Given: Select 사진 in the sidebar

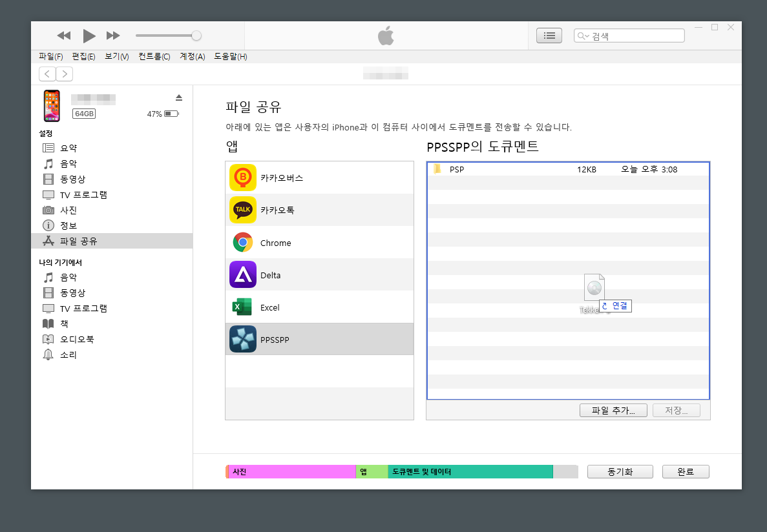Looking at the screenshot, I should [x=112, y=210].
